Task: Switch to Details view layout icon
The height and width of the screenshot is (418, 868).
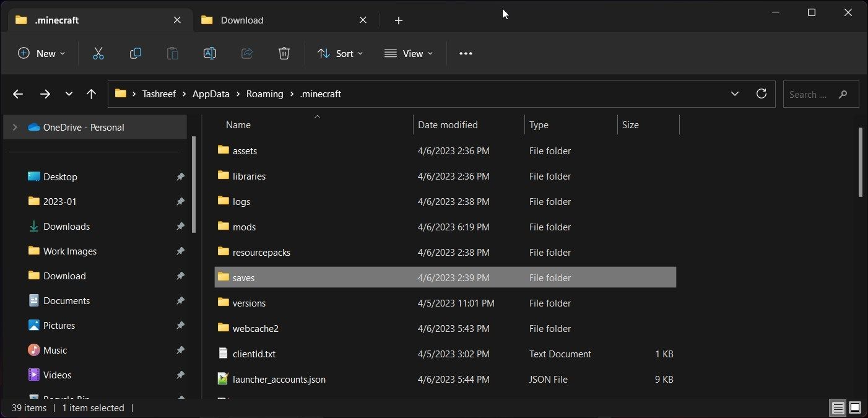Action: tap(838, 407)
